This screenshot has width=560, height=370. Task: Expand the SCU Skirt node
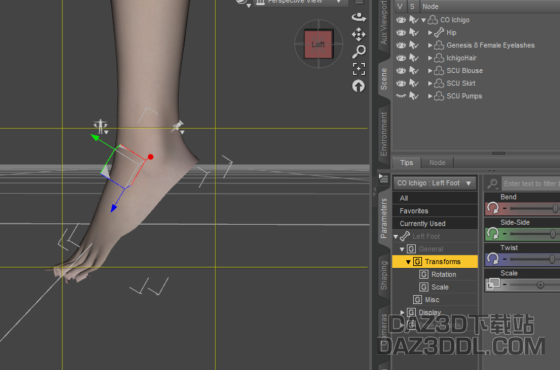(x=430, y=83)
